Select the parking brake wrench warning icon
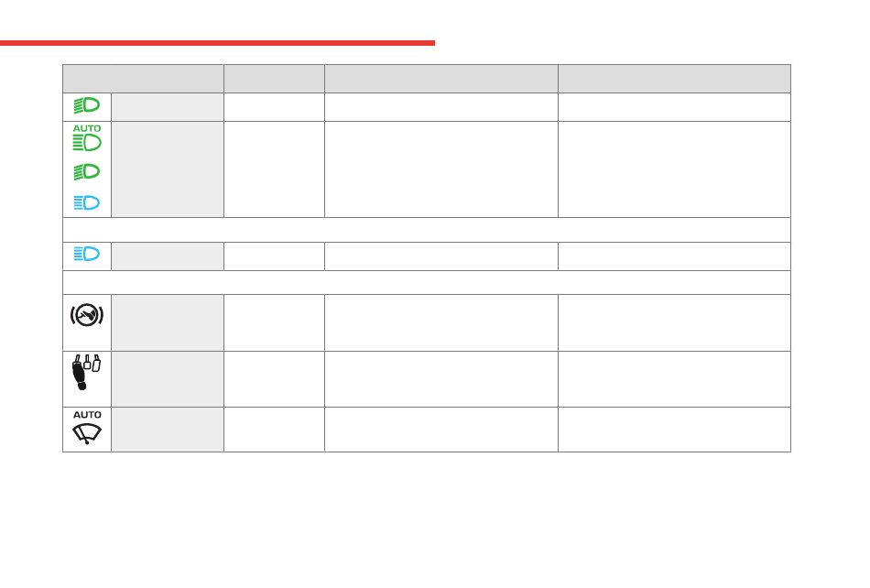This screenshot has height=588, width=870. [87, 315]
